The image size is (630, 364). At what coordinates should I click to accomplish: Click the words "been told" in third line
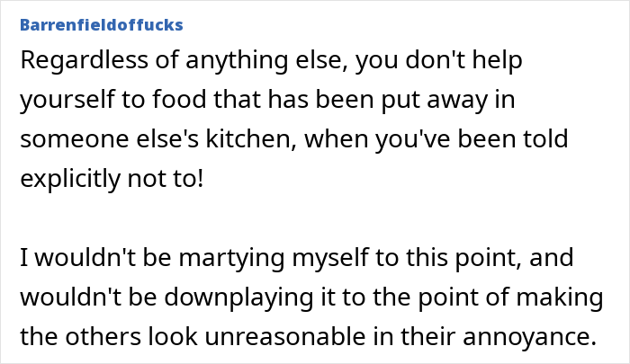click(533, 139)
